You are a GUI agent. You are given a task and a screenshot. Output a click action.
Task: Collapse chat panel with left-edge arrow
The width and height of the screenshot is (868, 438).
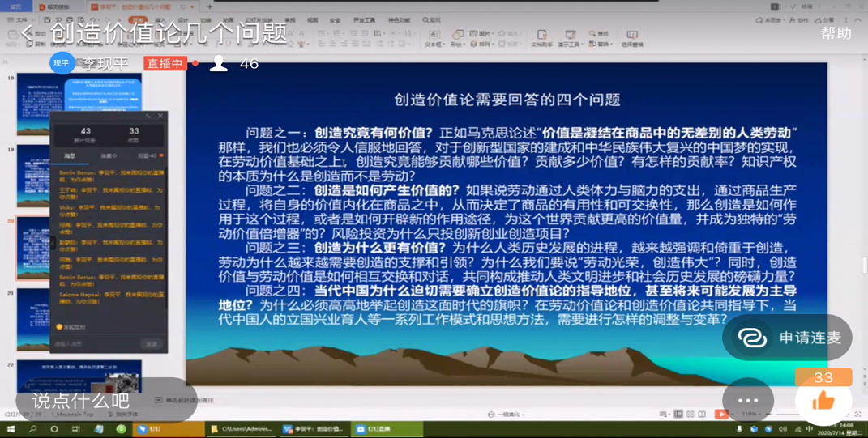point(53,243)
